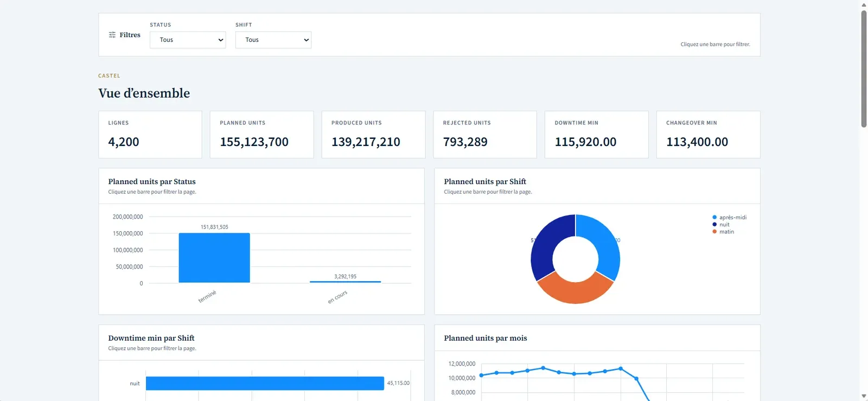Click the page vertical scrollbar thumb

point(864,68)
